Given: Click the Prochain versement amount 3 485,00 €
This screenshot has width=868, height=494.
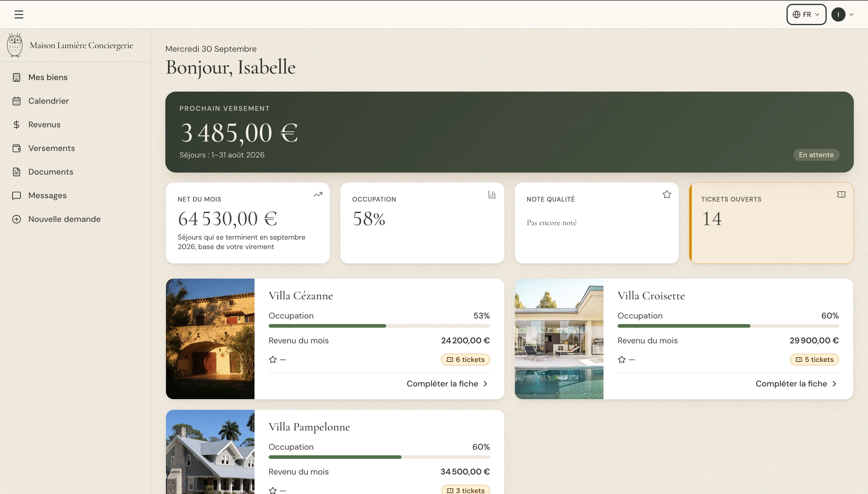Looking at the screenshot, I should pyautogui.click(x=239, y=132).
